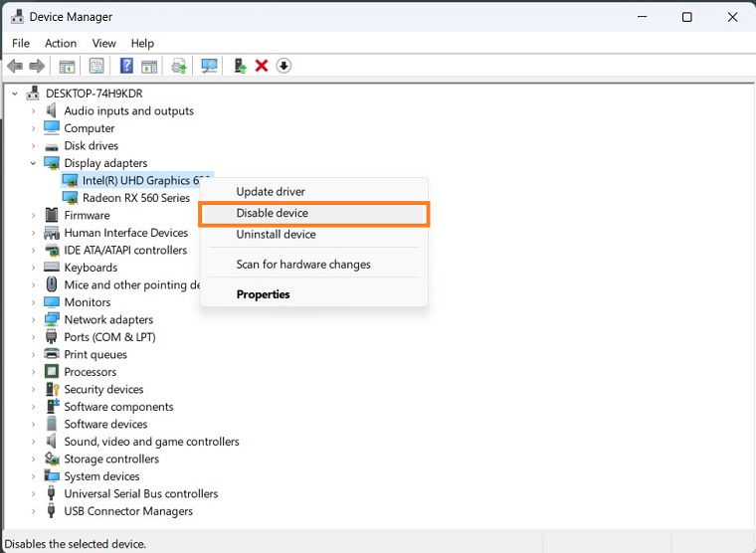Click the Scan for hardware changes monitor icon
The width and height of the screenshot is (756, 553).
tap(209, 67)
